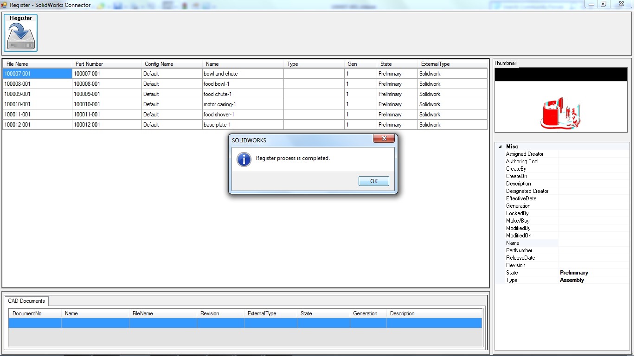Select file name cell 100007-001

pyautogui.click(x=37, y=74)
